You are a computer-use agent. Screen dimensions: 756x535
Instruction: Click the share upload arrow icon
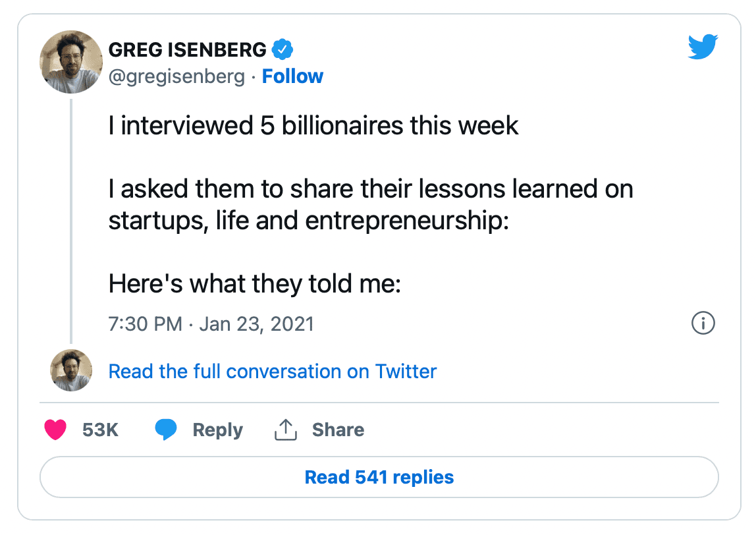coord(285,430)
